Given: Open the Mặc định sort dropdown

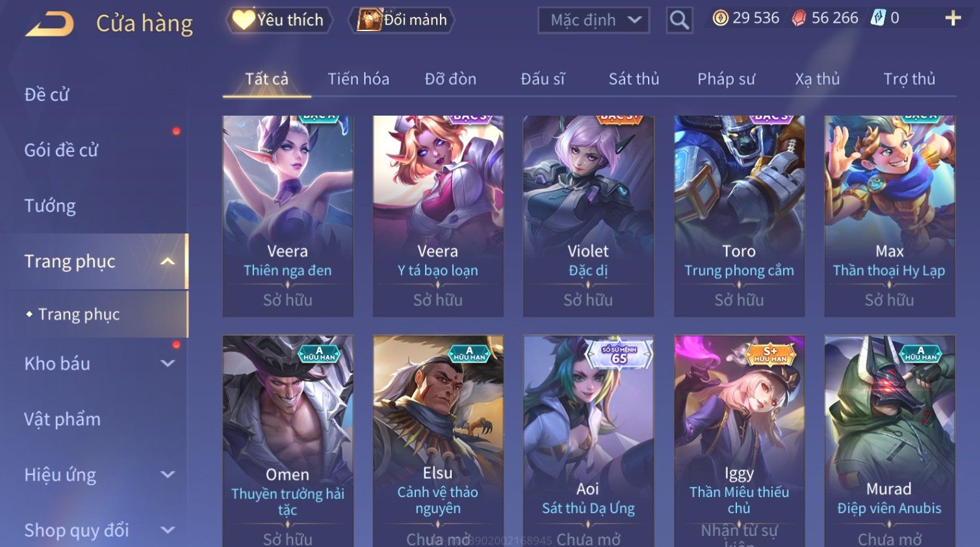Looking at the screenshot, I should pos(594,20).
